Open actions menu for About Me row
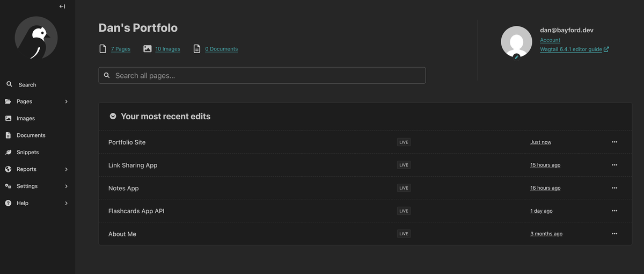Viewport: 644px width, 274px height. pyautogui.click(x=614, y=234)
